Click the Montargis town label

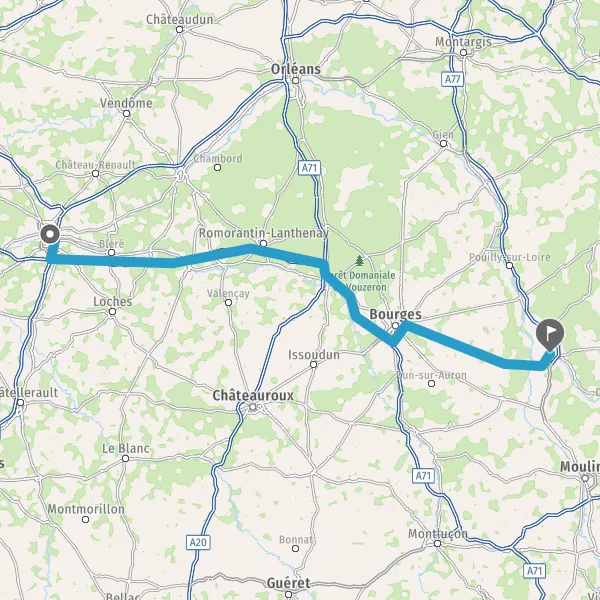(x=463, y=41)
